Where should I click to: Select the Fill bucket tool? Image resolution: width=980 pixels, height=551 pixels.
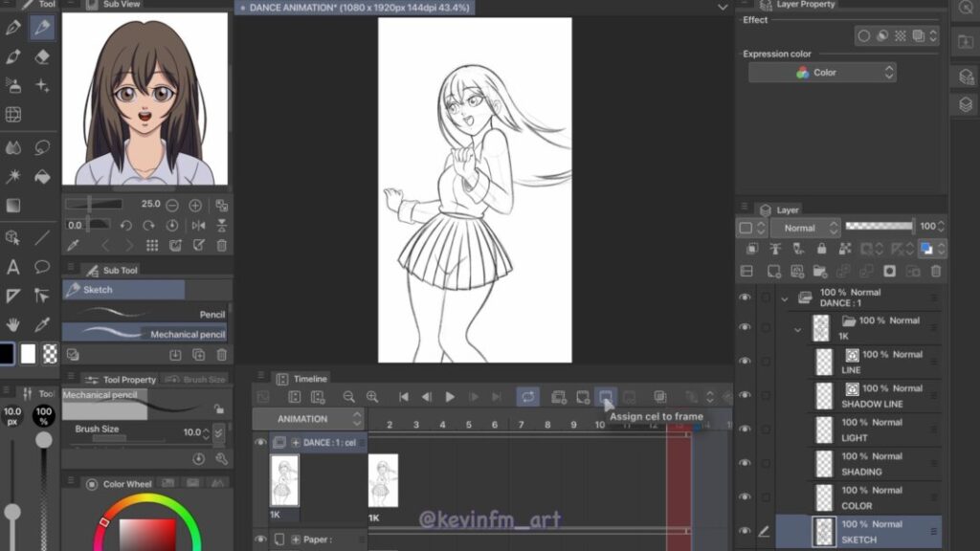click(42, 177)
